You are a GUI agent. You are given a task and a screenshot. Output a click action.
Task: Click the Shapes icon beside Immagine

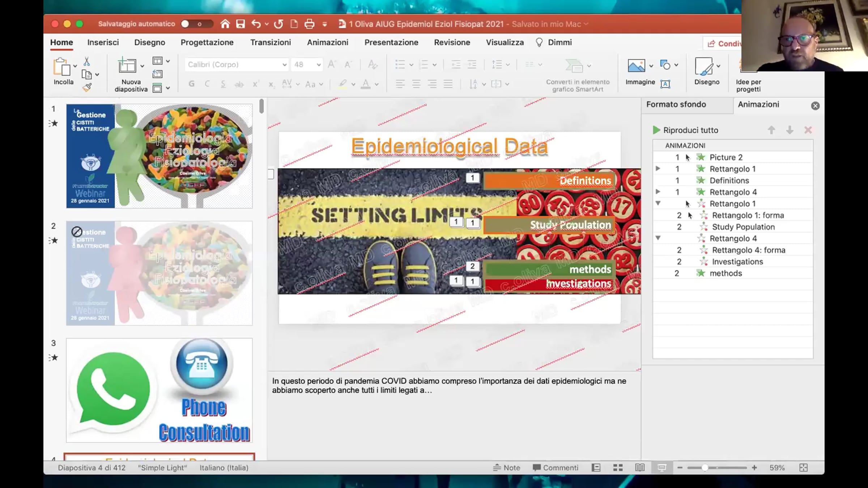click(665, 65)
